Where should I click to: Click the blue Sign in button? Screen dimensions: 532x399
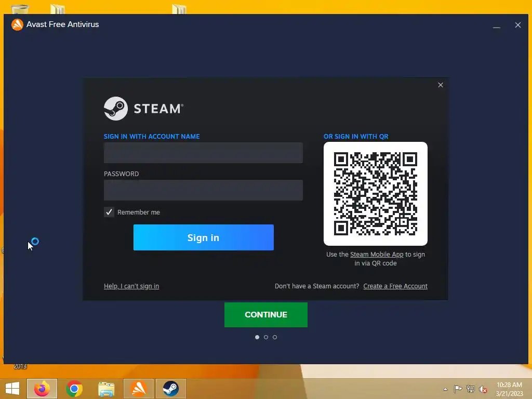tap(204, 237)
